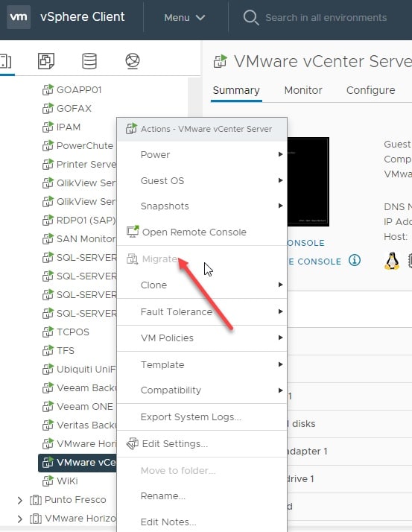Image resolution: width=412 pixels, height=532 pixels.
Task: Click the Migrate icon in context menu
Action: 132,259
